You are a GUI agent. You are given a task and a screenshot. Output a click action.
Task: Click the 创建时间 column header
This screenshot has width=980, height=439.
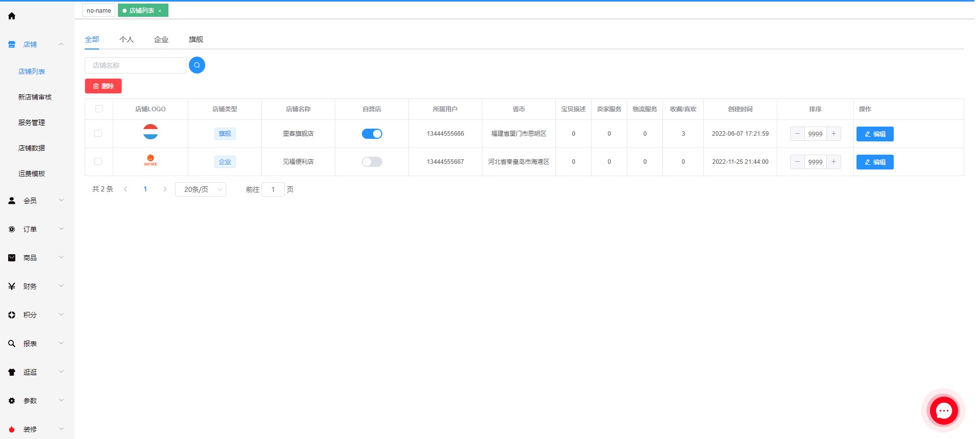coord(740,109)
